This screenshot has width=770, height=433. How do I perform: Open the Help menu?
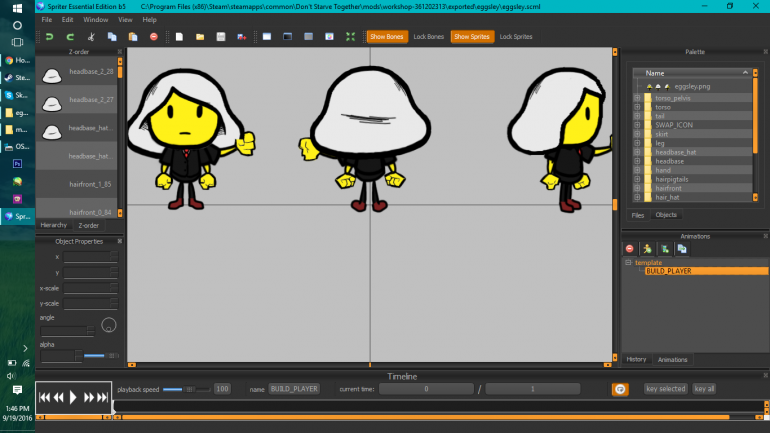[149, 20]
